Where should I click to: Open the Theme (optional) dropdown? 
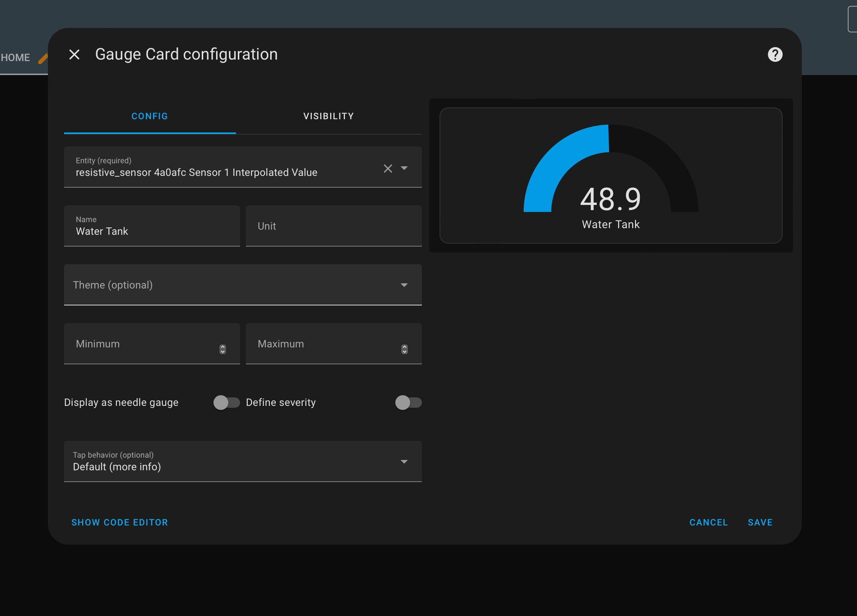click(243, 285)
